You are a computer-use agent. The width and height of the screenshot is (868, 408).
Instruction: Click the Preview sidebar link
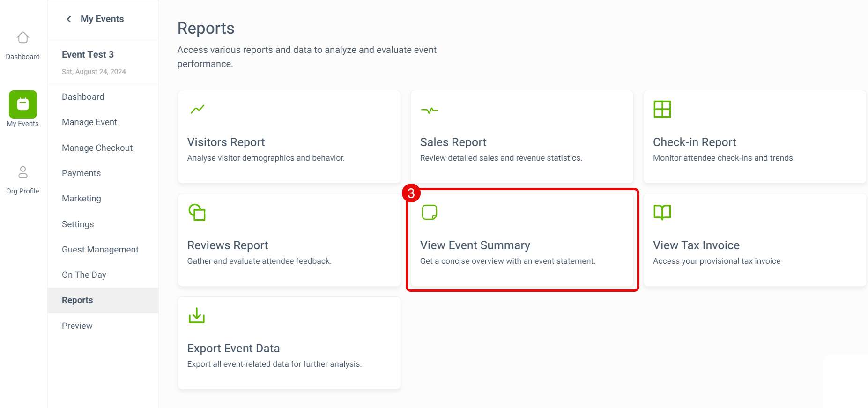point(77,326)
